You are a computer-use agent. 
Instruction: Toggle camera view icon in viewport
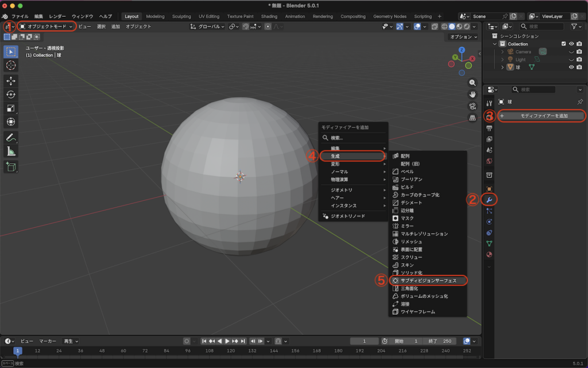473,106
